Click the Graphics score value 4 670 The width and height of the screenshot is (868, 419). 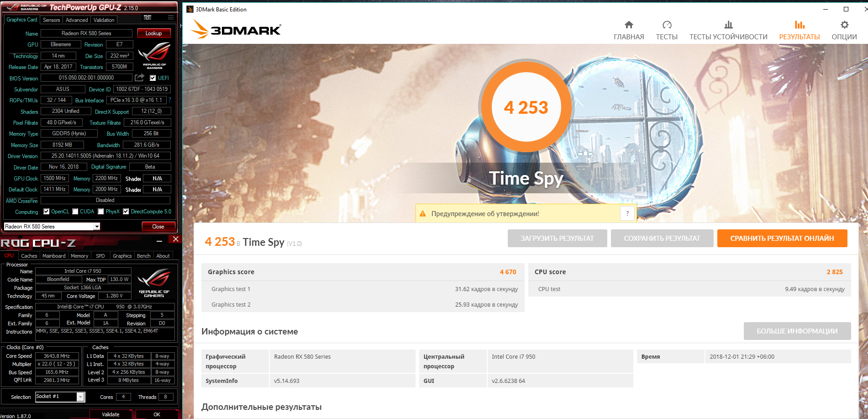[508, 272]
